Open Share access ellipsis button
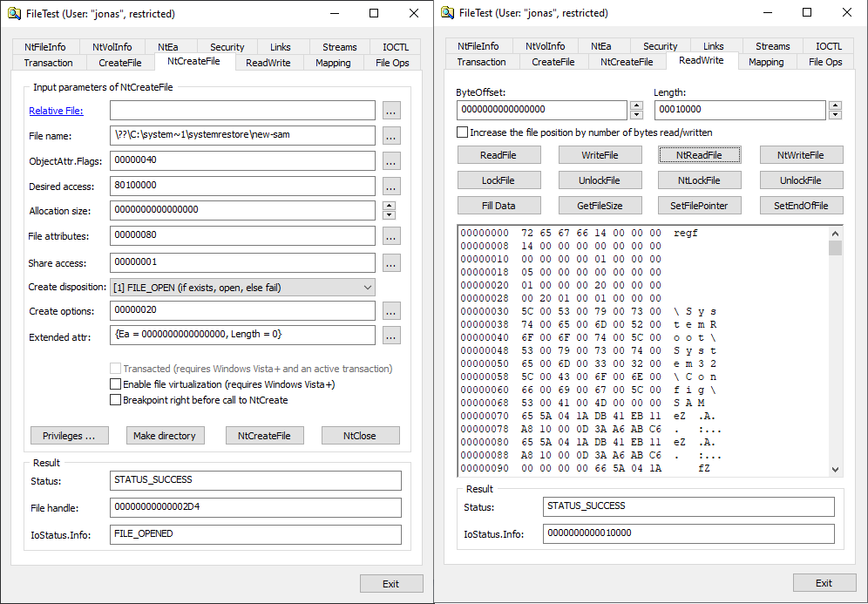The height and width of the screenshot is (604, 868). click(x=391, y=263)
